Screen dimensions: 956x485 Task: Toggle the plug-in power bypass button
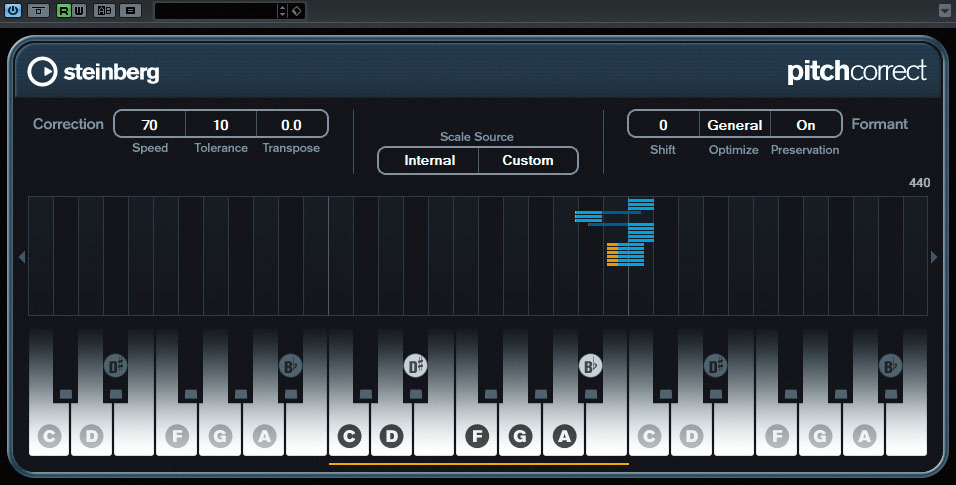click(12, 10)
